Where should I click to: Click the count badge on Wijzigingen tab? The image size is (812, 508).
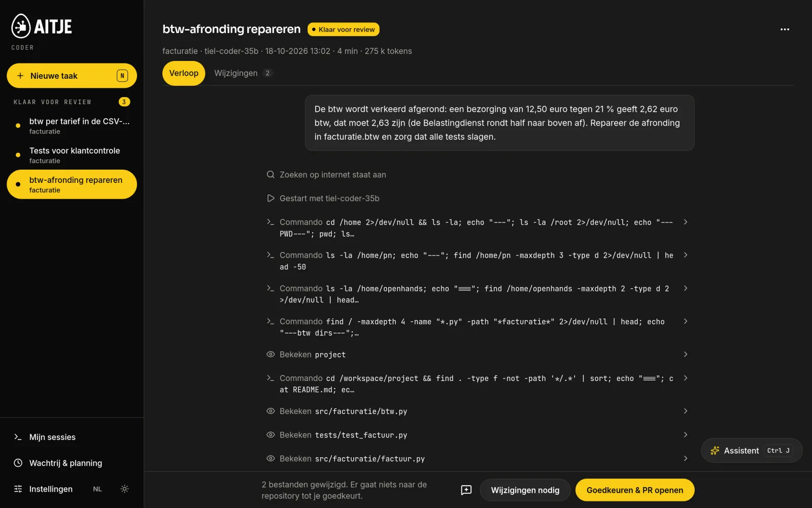click(x=267, y=73)
